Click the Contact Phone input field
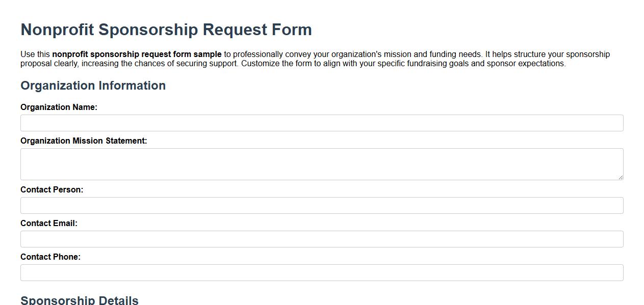This screenshot has width=644, height=305. [321, 272]
